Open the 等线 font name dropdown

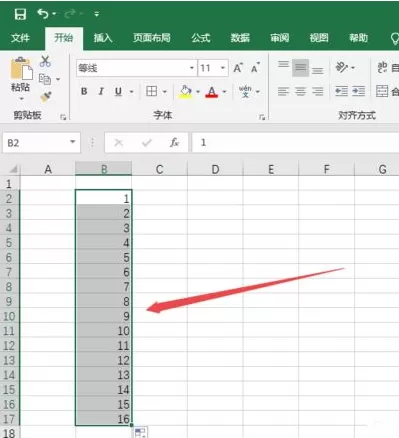(x=192, y=68)
